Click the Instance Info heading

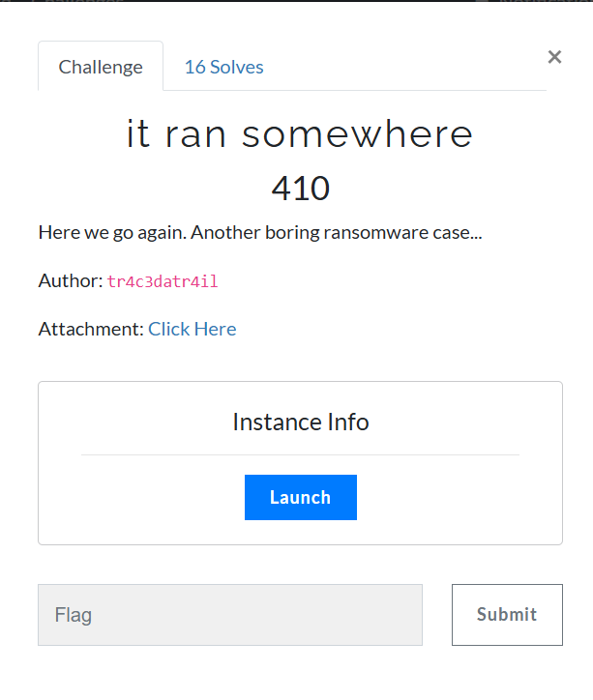[x=301, y=422]
